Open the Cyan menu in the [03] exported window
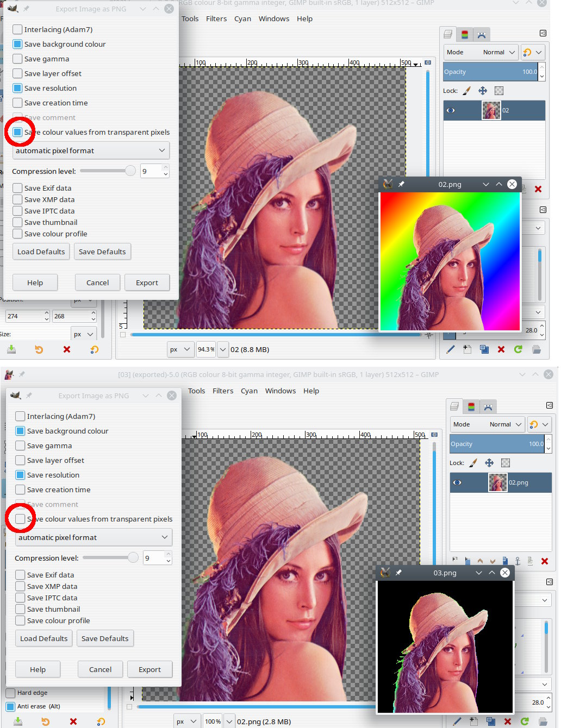561x728 pixels. [249, 391]
